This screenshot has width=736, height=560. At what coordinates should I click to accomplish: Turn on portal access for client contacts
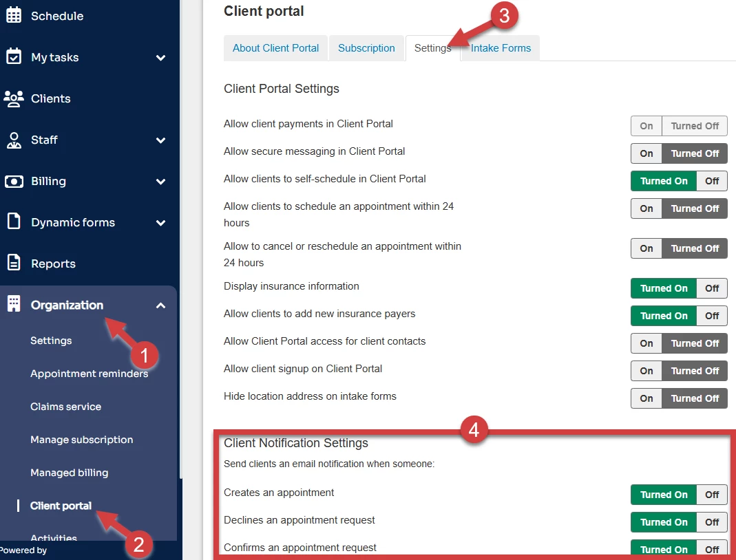(x=646, y=343)
